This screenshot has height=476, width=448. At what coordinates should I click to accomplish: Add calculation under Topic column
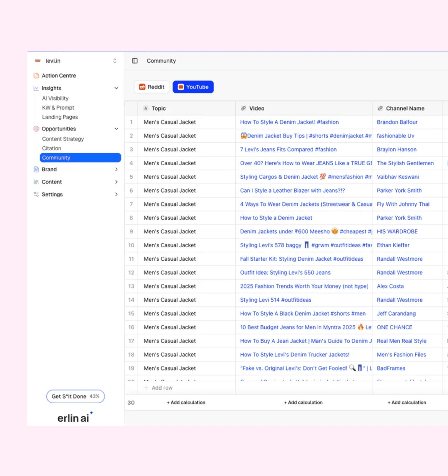click(x=186, y=402)
